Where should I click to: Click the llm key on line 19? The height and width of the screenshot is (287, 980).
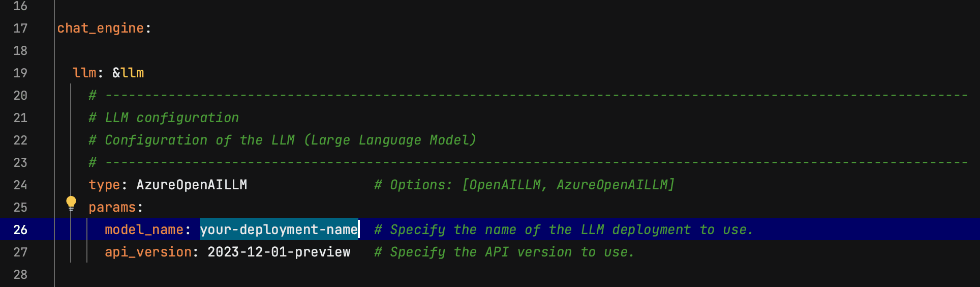[84, 73]
